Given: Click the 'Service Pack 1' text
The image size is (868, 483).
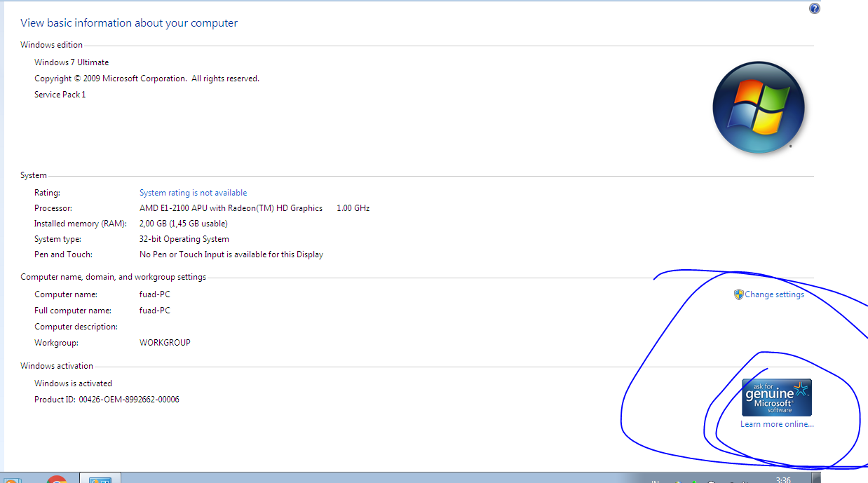Looking at the screenshot, I should pos(60,95).
